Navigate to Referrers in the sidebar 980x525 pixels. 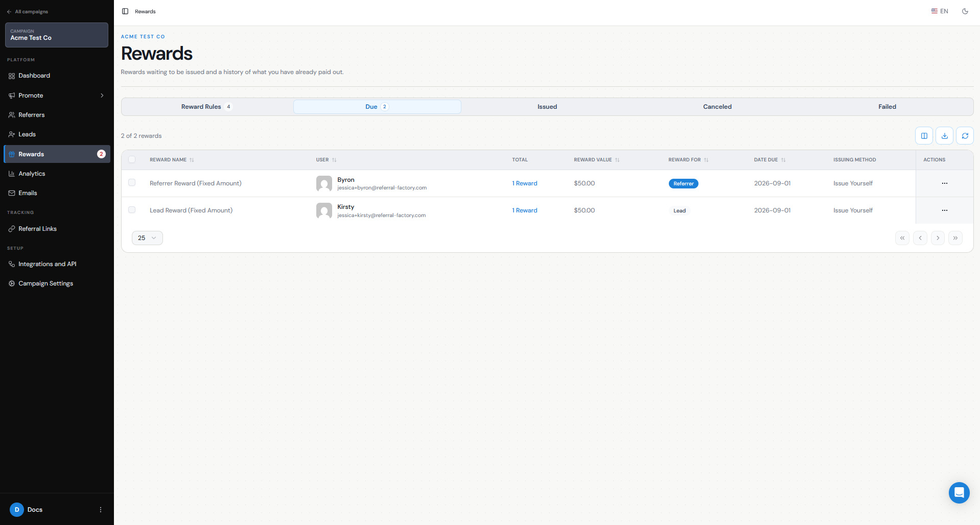(57, 115)
